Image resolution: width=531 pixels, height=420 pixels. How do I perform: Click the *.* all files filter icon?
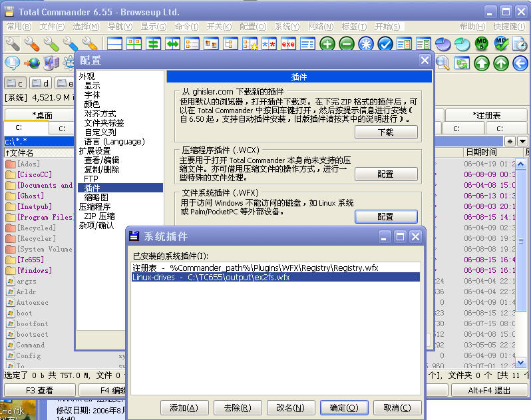[x=269, y=44]
